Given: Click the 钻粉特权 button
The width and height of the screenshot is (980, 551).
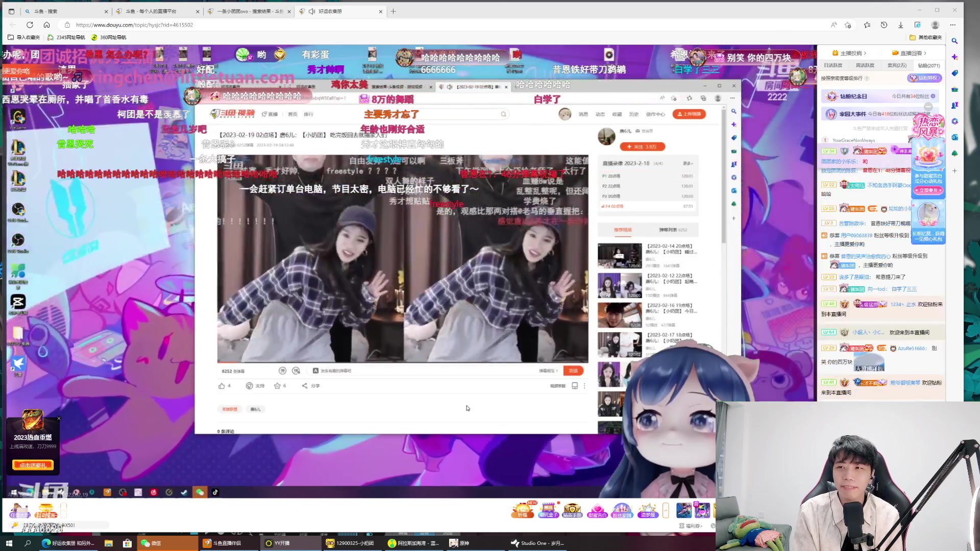Looking at the screenshot, I should (924, 78).
